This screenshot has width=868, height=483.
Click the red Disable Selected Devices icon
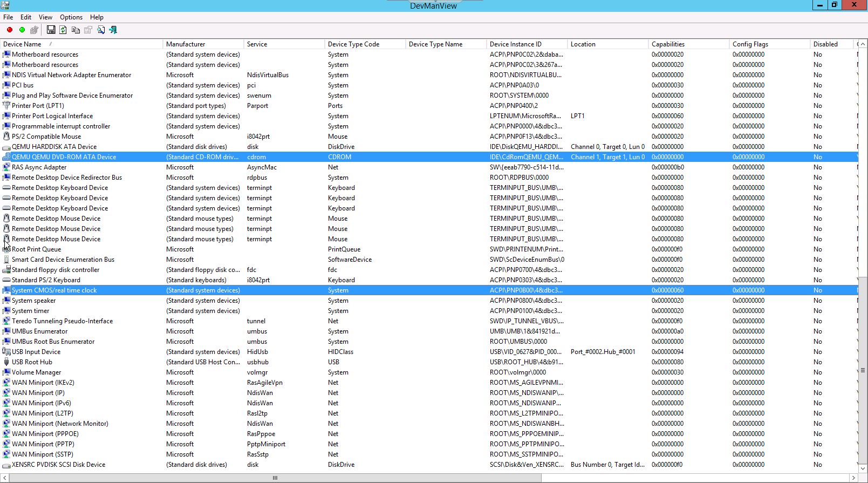tap(10, 30)
